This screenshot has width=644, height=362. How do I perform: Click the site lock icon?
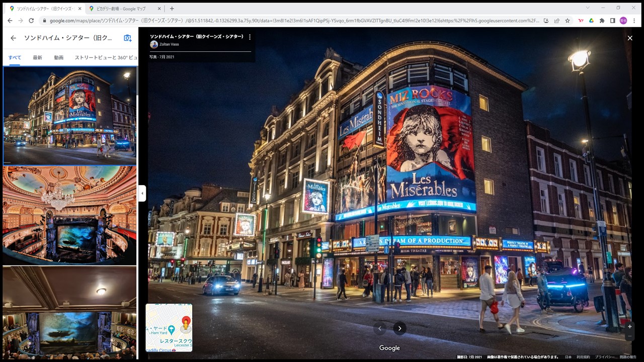click(x=44, y=21)
